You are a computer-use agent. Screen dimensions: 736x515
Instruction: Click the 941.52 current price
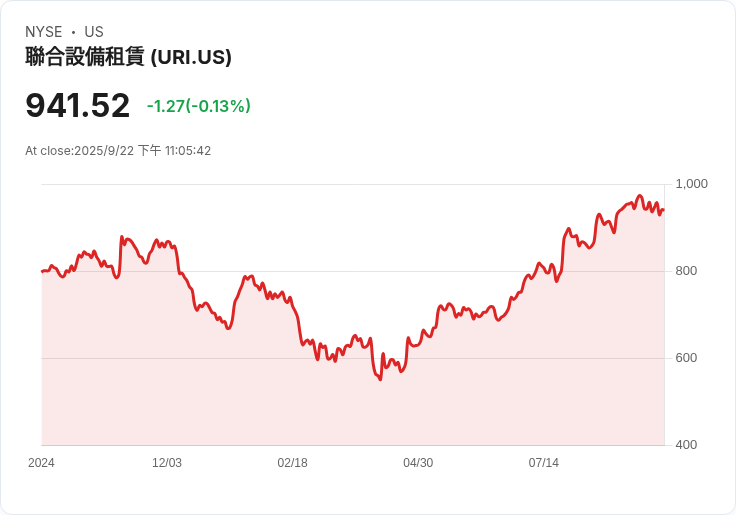coord(77,106)
